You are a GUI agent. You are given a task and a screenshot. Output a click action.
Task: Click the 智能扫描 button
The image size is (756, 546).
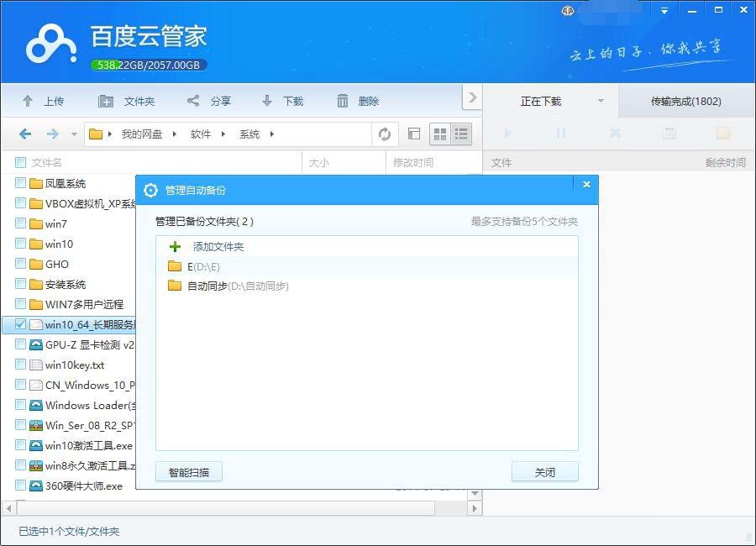(189, 472)
